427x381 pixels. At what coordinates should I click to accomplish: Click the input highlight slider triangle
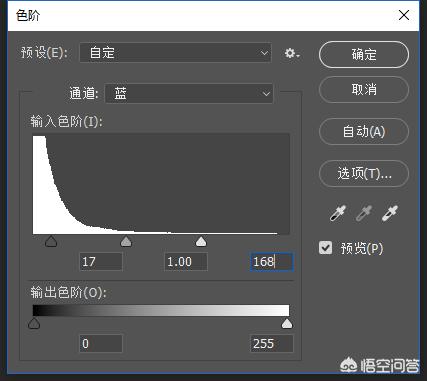tap(201, 241)
